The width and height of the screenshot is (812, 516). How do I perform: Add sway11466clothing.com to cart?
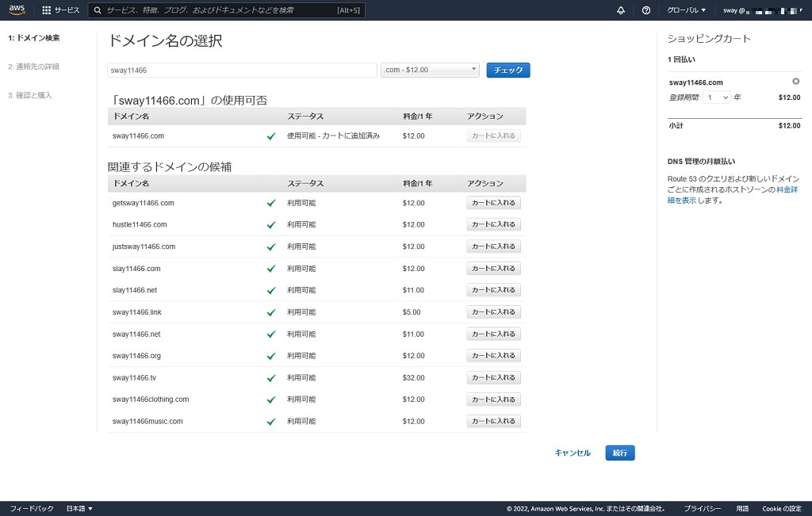[493, 399]
